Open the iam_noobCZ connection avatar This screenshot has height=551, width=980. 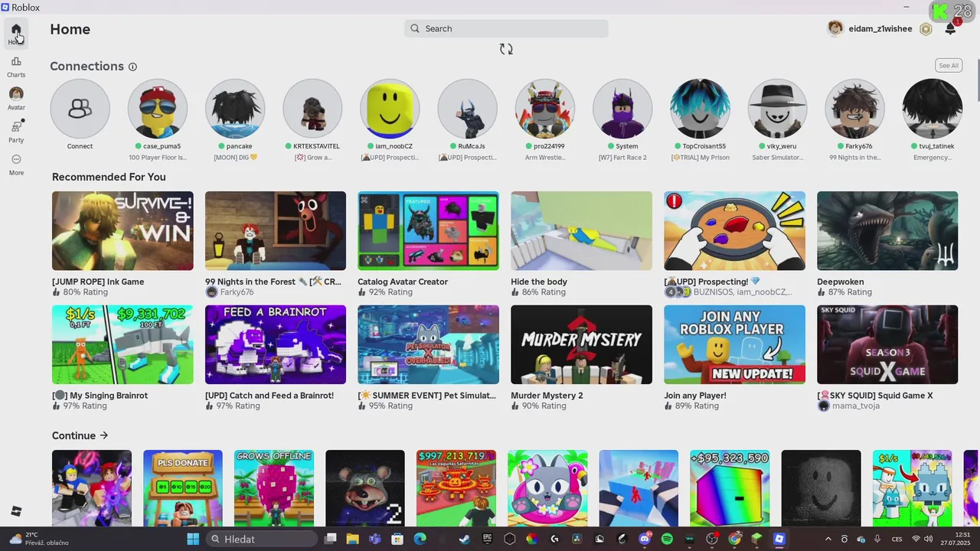(390, 109)
